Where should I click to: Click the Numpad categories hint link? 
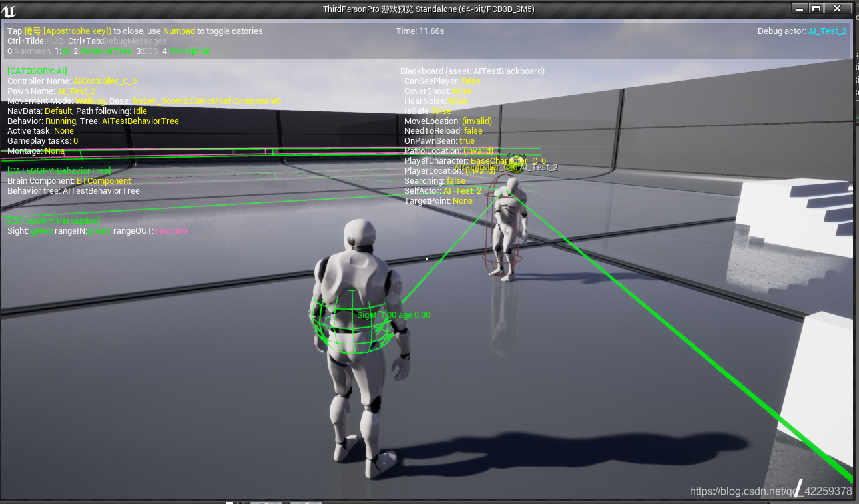[178, 31]
